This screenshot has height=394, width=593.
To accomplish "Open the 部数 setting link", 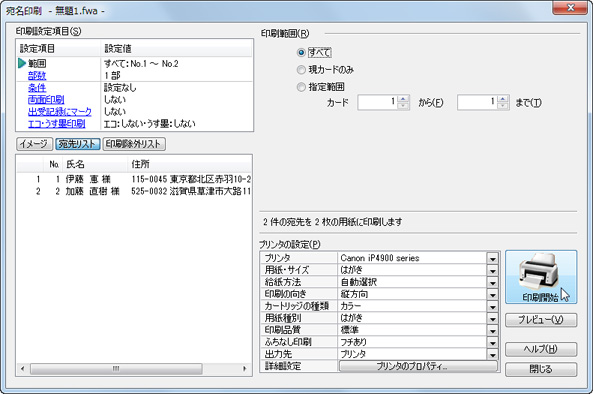I will tap(37, 76).
